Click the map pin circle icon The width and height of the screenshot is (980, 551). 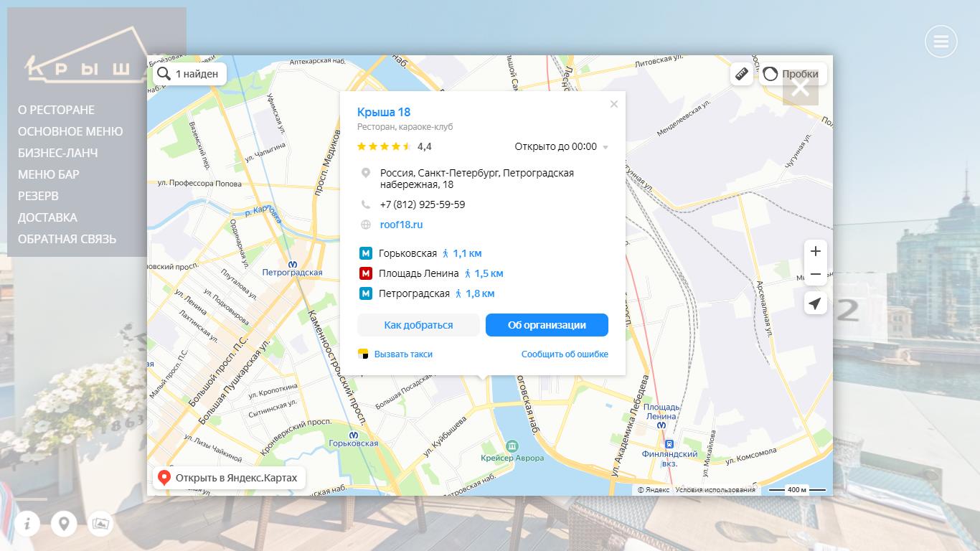coord(64,524)
